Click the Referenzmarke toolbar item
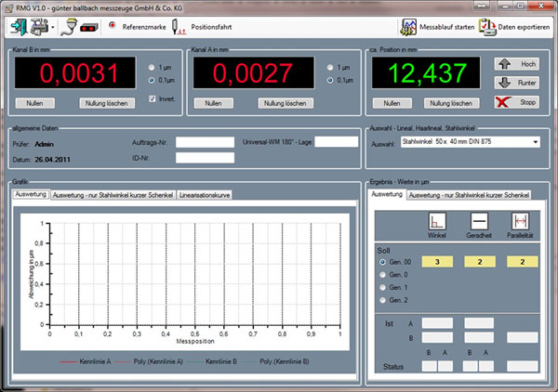Viewport: 558px width, 392px height. pyautogui.click(x=139, y=28)
